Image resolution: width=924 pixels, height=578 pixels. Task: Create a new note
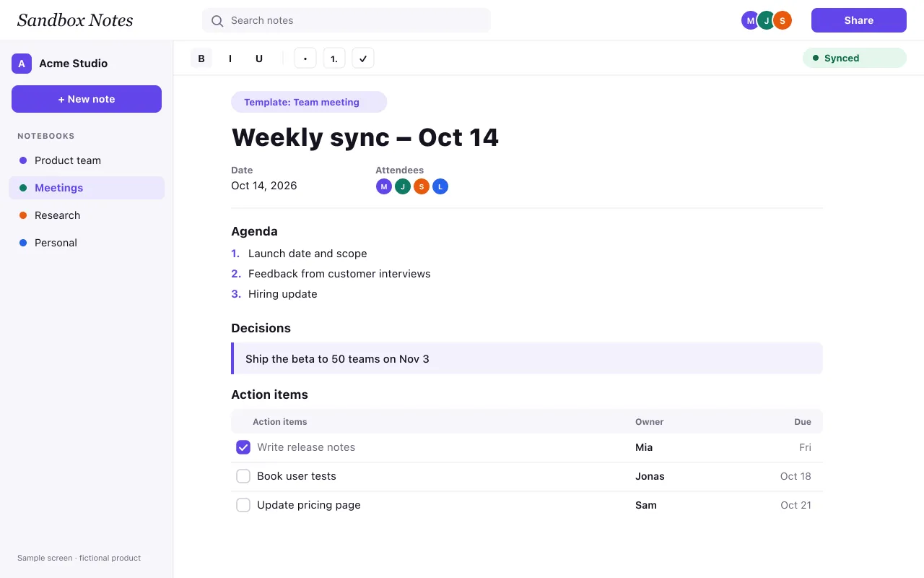[x=87, y=99]
